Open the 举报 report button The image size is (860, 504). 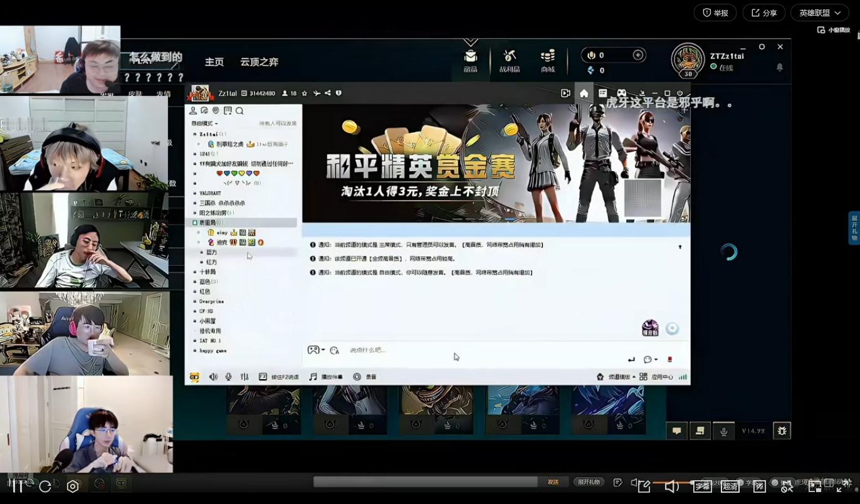click(715, 13)
